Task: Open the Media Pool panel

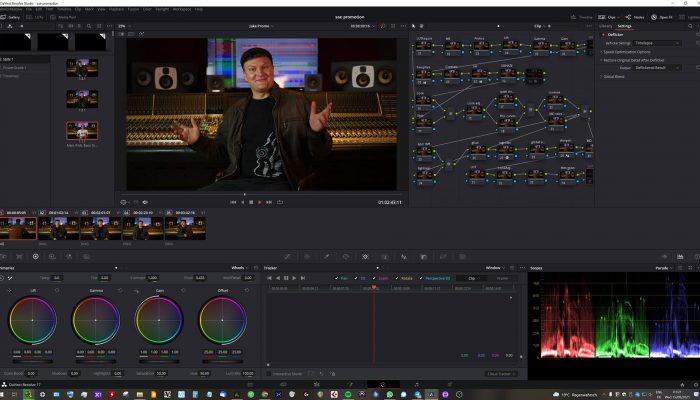Action: 62,17
